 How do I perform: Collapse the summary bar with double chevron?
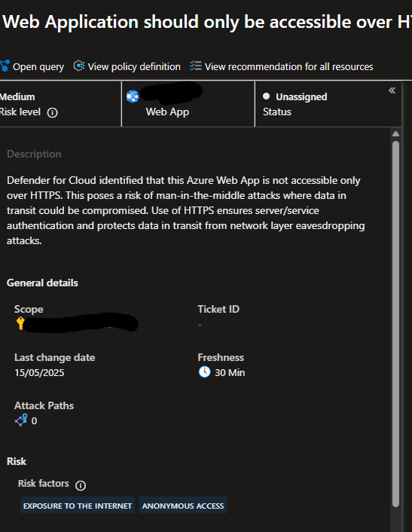392,90
